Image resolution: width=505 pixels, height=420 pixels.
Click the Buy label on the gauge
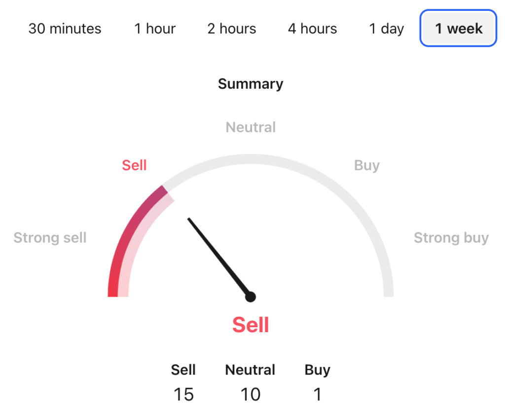click(x=366, y=165)
